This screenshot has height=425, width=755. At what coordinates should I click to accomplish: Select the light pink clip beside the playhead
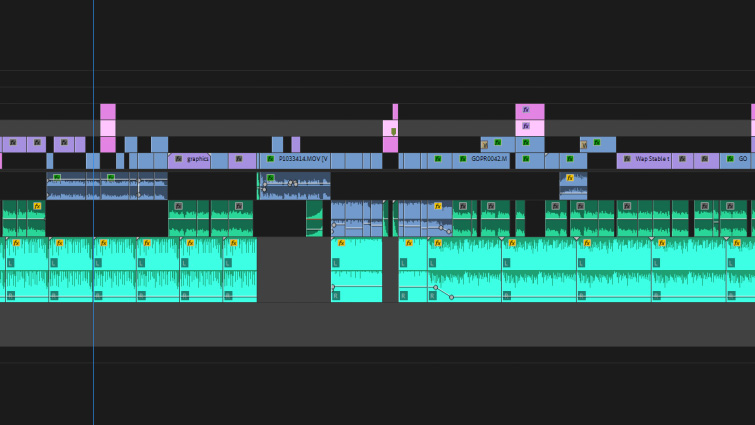click(x=107, y=128)
